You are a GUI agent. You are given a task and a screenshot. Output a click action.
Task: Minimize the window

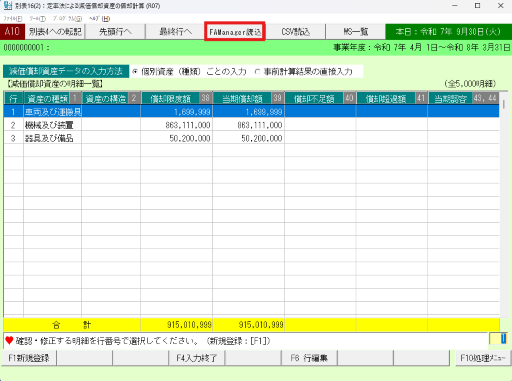coord(455,6)
